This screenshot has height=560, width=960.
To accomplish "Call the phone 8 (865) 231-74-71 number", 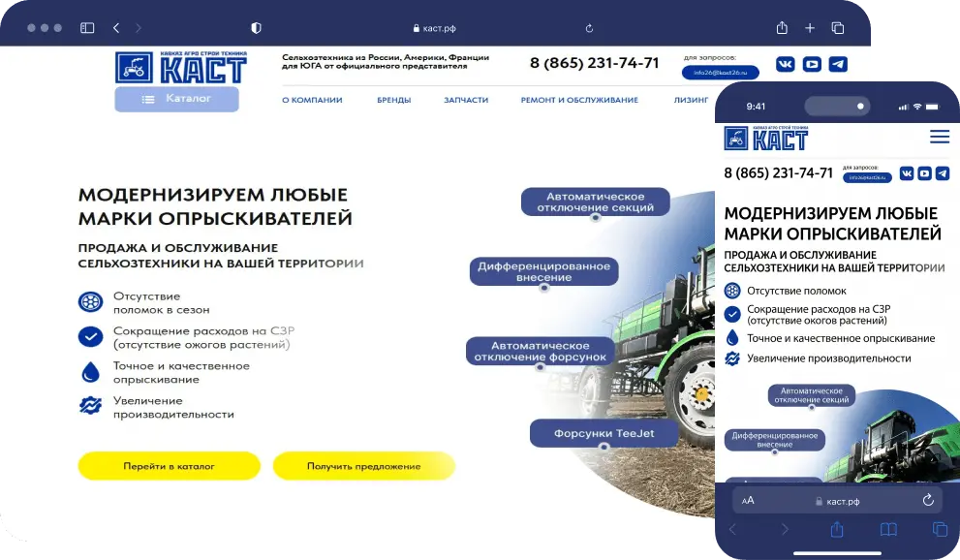I will click(778, 173).
